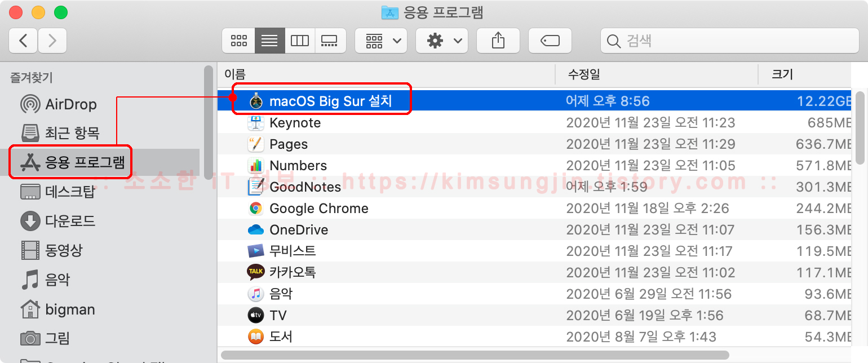Go back with the left chevron button

(24, 41)
